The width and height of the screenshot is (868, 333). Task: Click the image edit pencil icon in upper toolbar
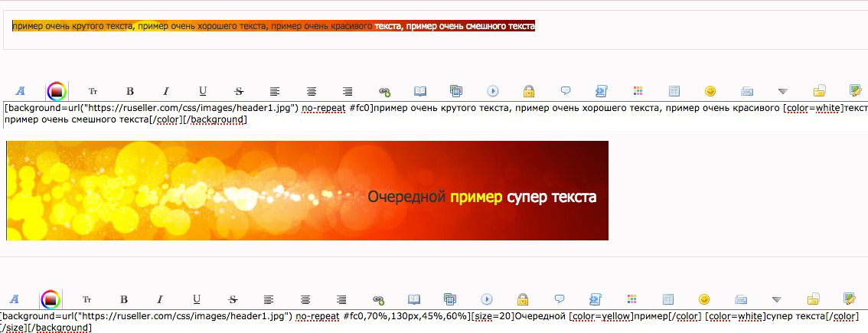[856, 90]
